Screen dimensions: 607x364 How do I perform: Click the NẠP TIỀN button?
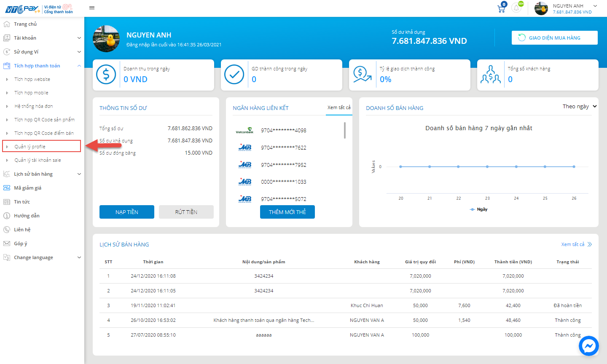coord(127,212)
